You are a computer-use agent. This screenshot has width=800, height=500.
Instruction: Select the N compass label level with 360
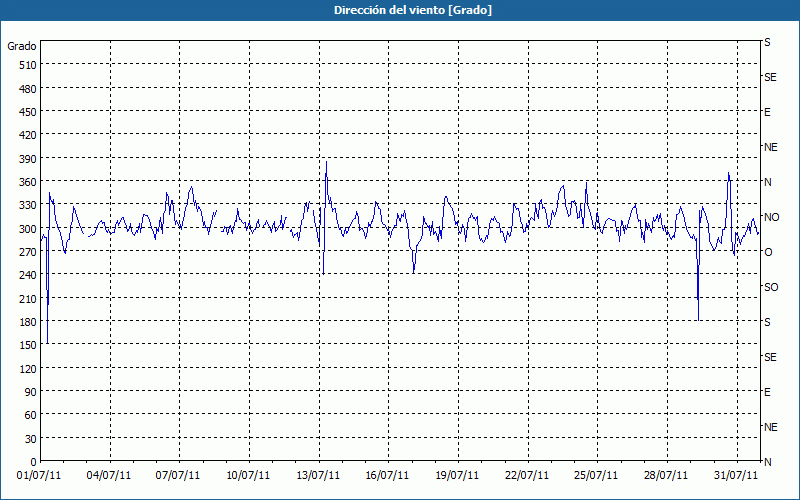coord(768,182)
